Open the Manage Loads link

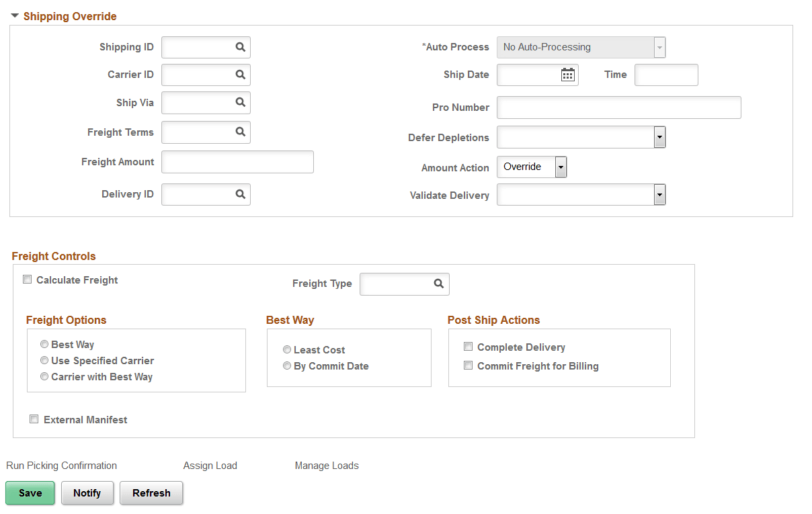(x=327, y=465)
